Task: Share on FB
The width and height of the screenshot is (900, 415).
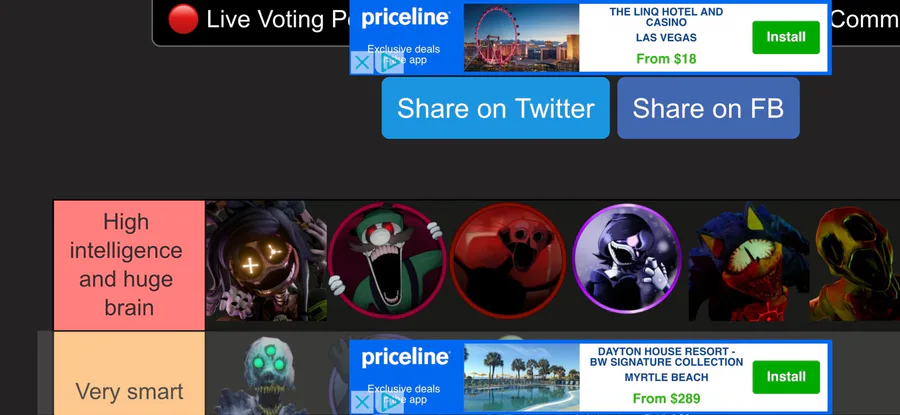Action: [708, 108]
